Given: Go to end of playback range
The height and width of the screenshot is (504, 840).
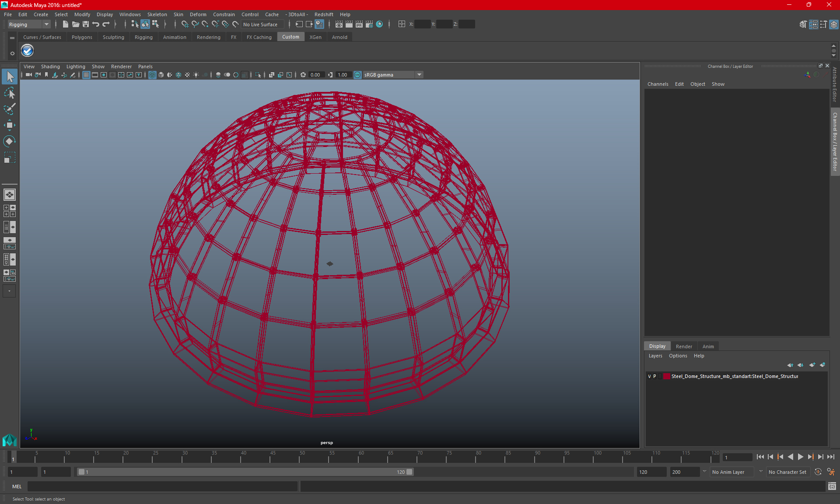Looking at the screenshot, I should pos(830,457).
